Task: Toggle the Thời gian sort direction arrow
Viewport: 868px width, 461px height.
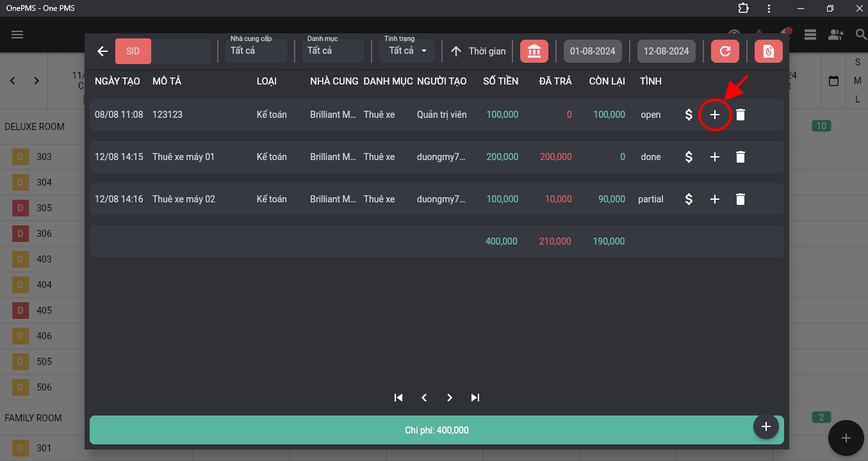Action: point(455,51)
